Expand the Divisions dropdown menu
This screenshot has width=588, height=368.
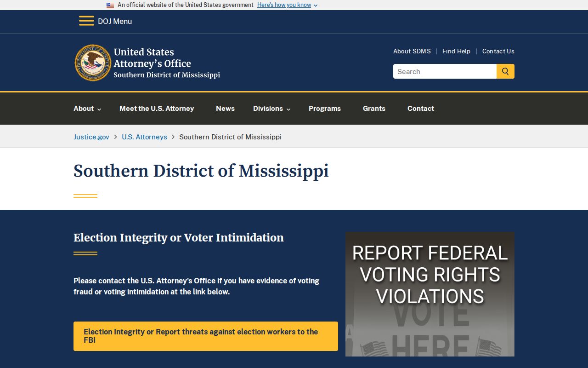click(271, 109)
